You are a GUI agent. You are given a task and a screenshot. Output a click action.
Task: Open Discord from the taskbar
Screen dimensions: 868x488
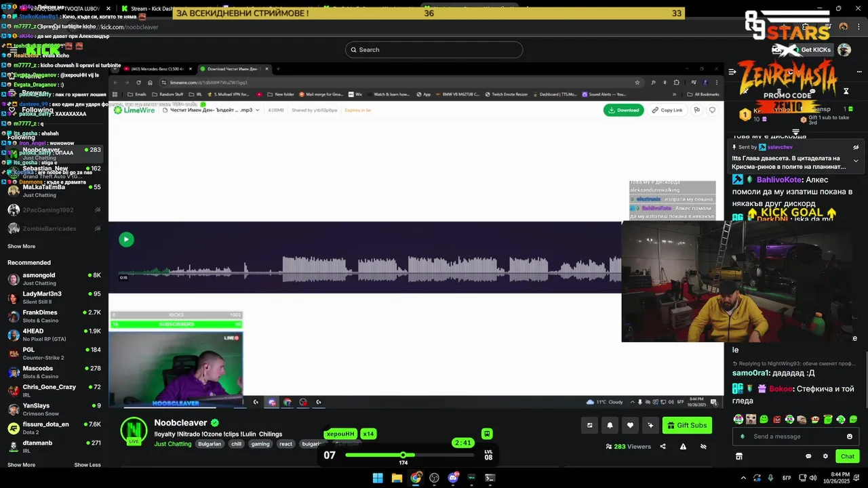click(x=453, y=478)
